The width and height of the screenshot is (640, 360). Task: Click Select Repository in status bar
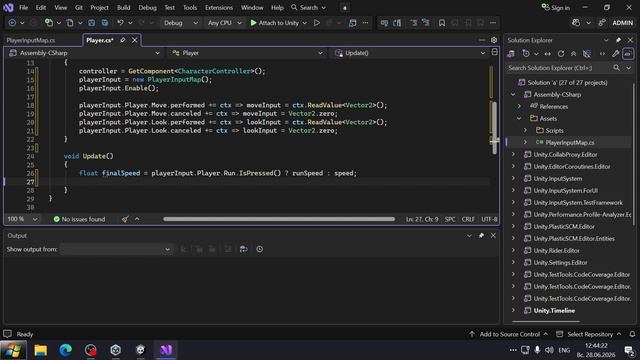pyautogui.click(x=589, y=334)
